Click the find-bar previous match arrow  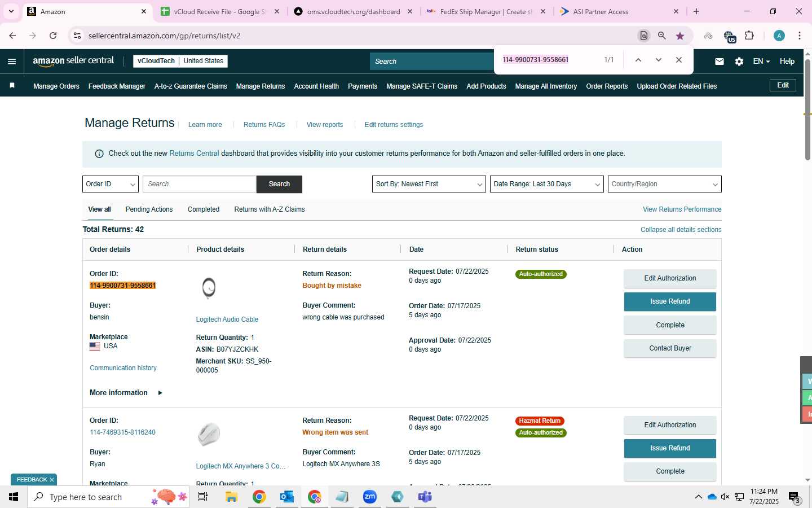[638, 60]
